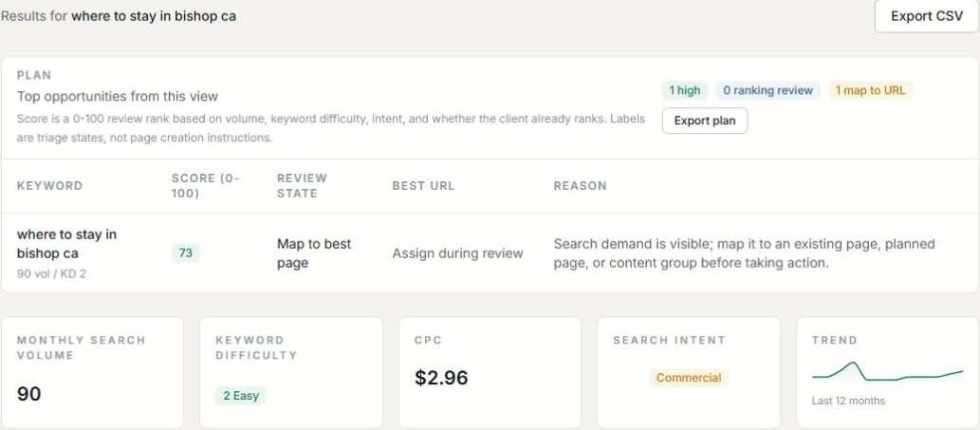Screen dimensions: 980x430
Task: Open the 'where to stay in bishop ca' keyword row
Action: [x=490, y=253]
